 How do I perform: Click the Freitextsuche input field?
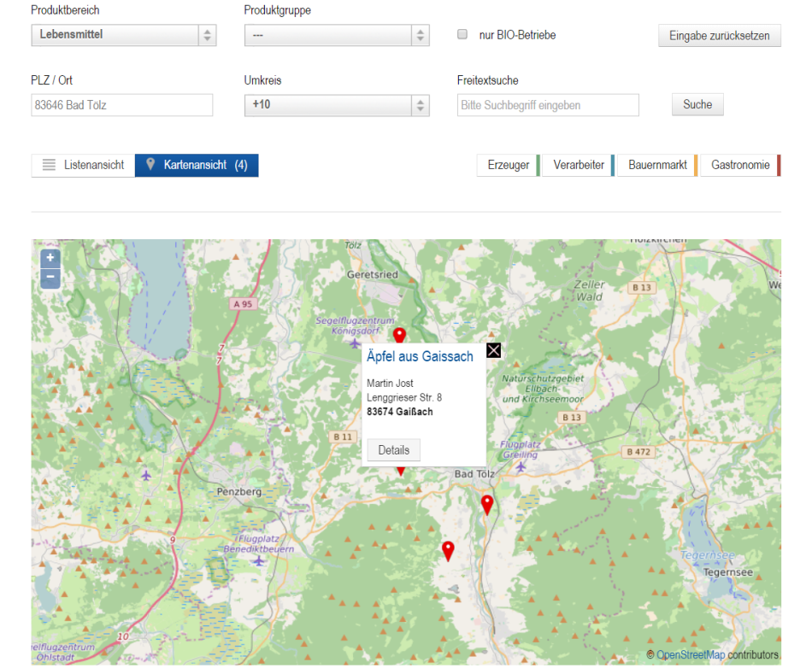[x=548, y=105]
